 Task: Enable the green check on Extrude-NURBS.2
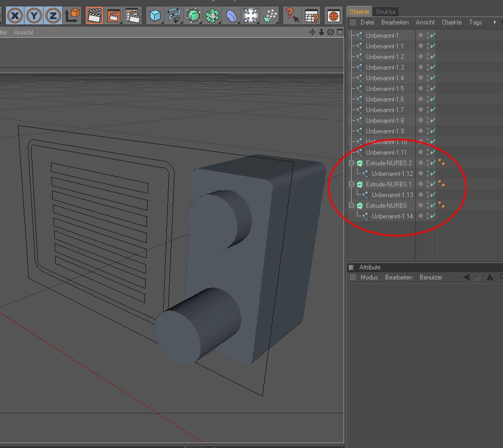433,163
